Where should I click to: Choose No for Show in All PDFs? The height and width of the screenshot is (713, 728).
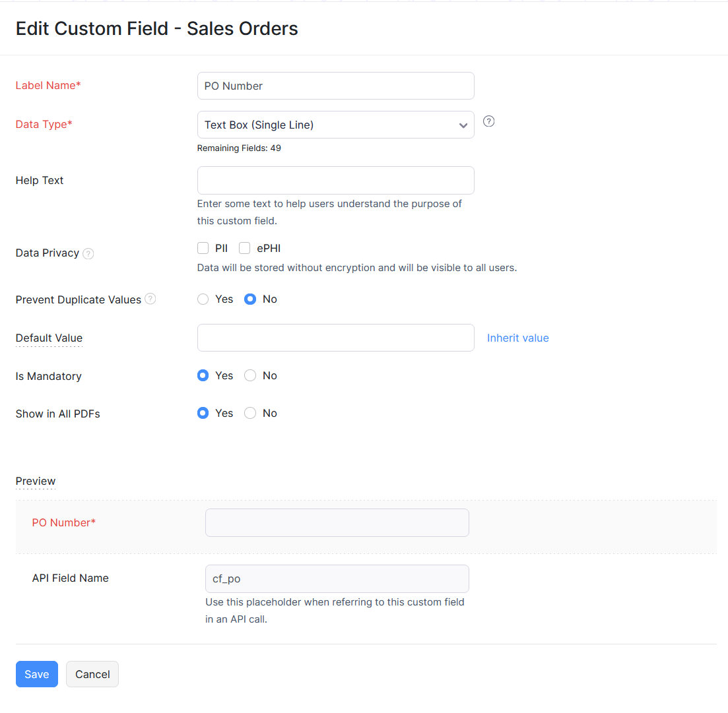click(x=250, y=414)
